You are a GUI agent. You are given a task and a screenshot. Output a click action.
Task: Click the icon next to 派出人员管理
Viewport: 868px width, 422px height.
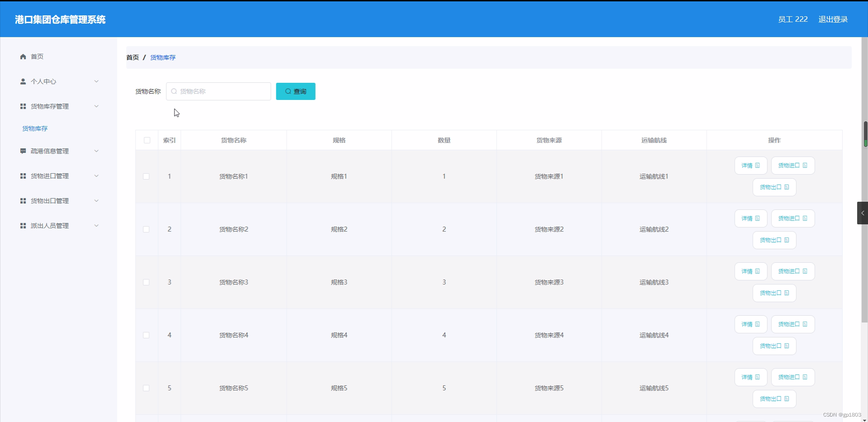(x=23, y=226)
